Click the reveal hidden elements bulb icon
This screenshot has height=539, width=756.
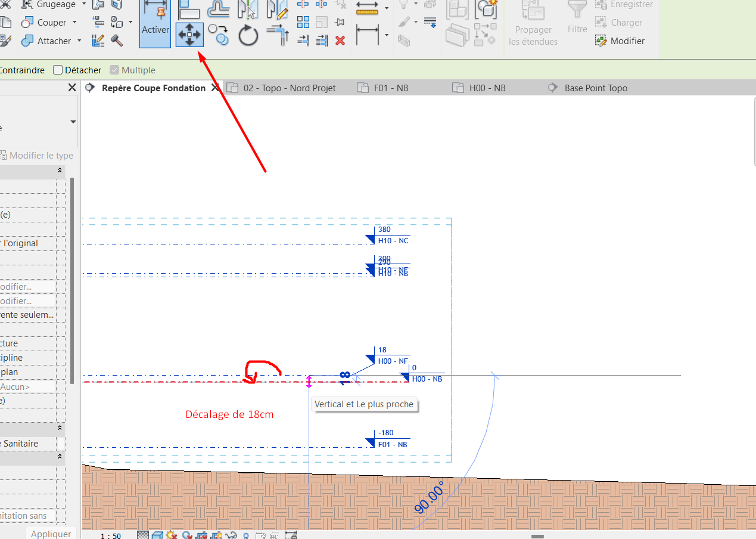coord(245,535)
